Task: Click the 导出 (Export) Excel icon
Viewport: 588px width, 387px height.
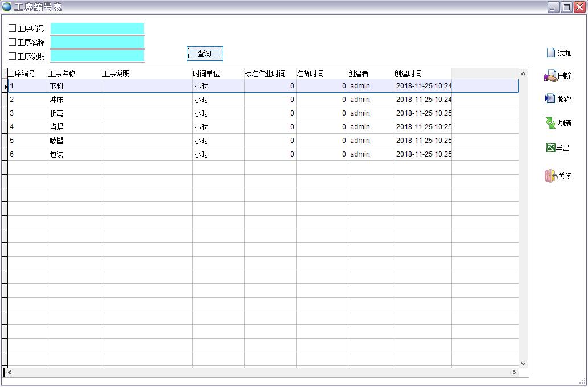Action: tap(550, 148)
